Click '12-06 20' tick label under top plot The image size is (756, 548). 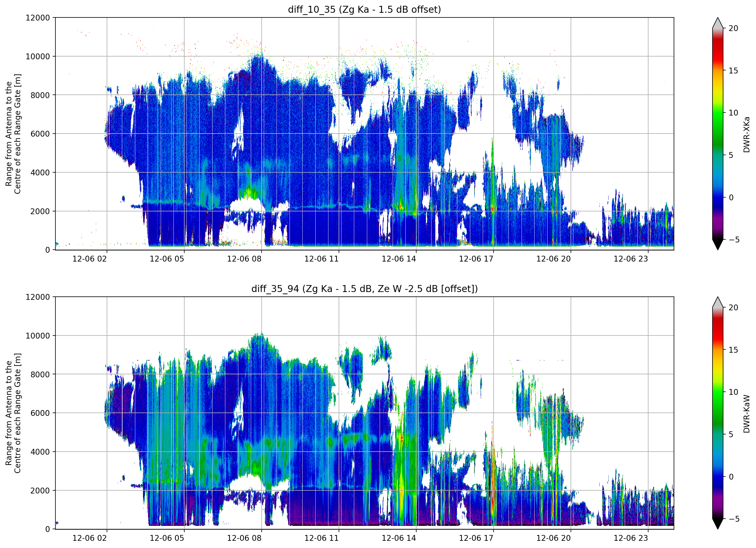554,259
